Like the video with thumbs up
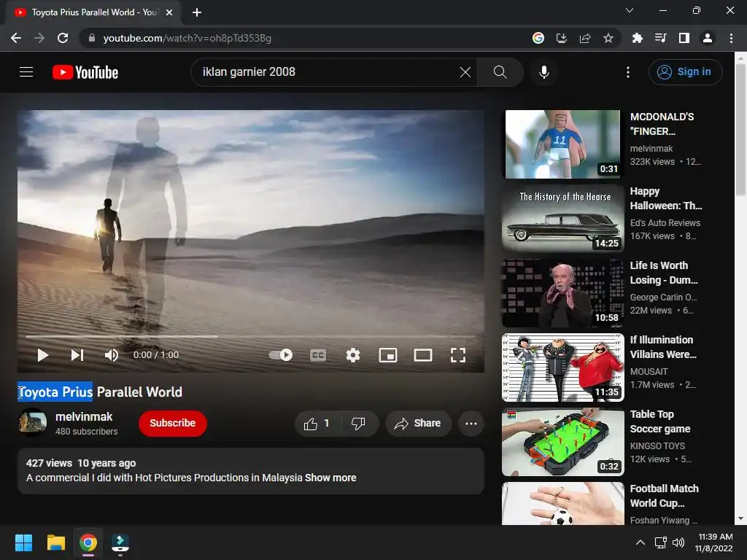Screen dimensions: 747x560 (317, 424)
